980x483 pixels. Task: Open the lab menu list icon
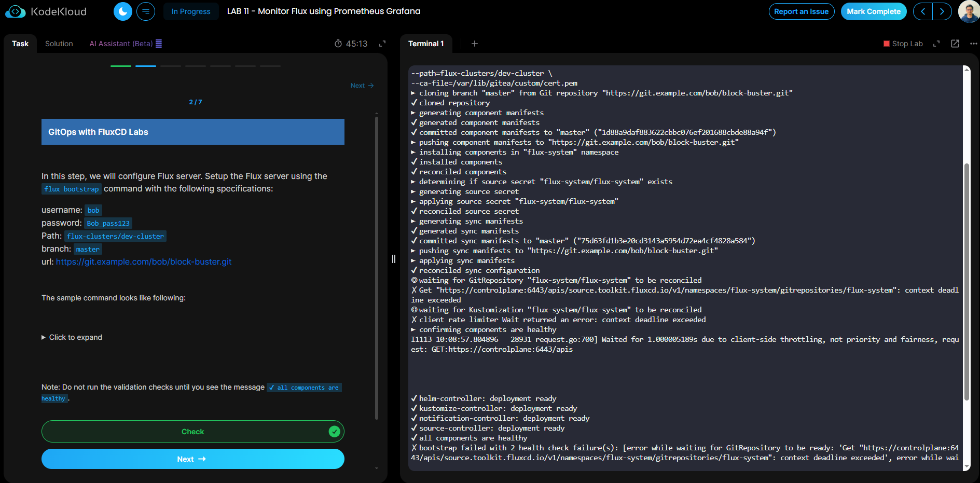[x=146, y=11]
